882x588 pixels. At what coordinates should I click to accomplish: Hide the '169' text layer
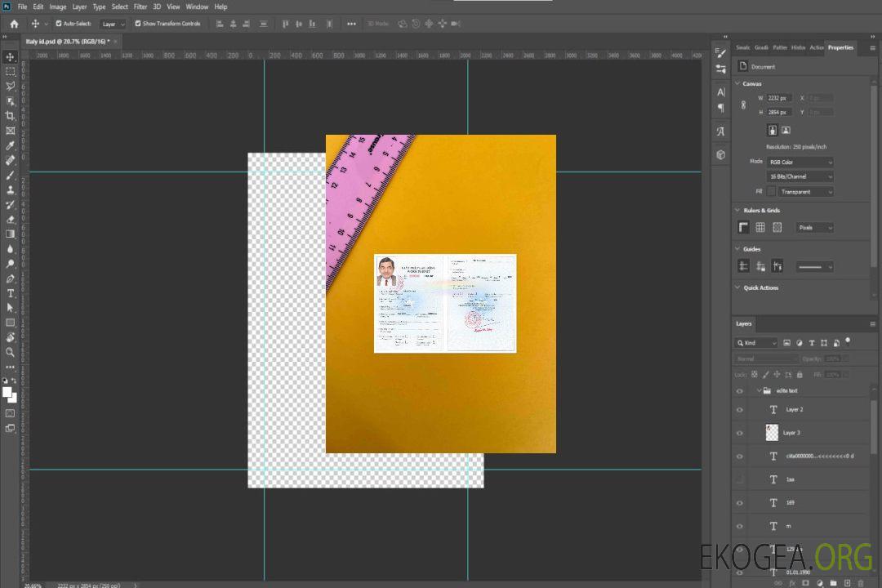tap(740, 503)
